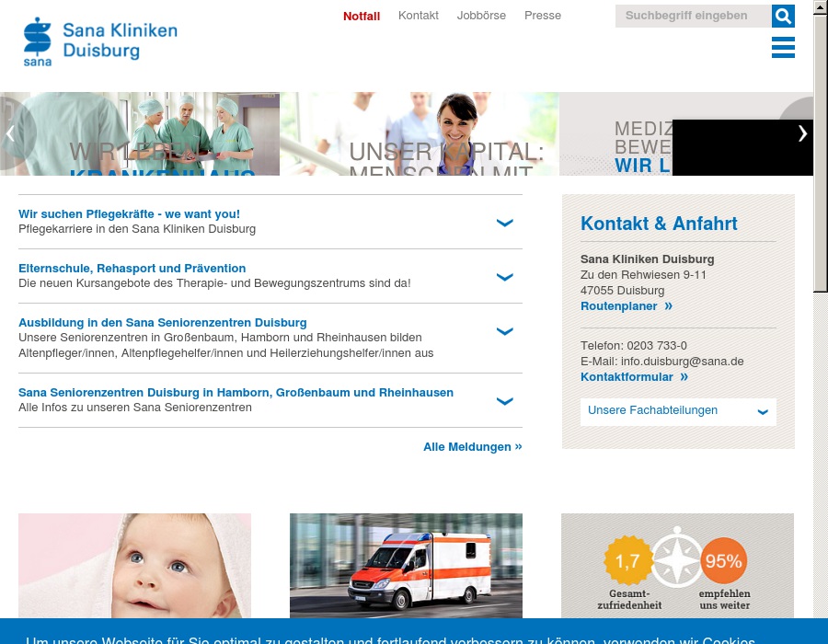This screenshot has height=644, width=828.
Task: Open the Notfall menu item
Action: [x=362, y=16]
